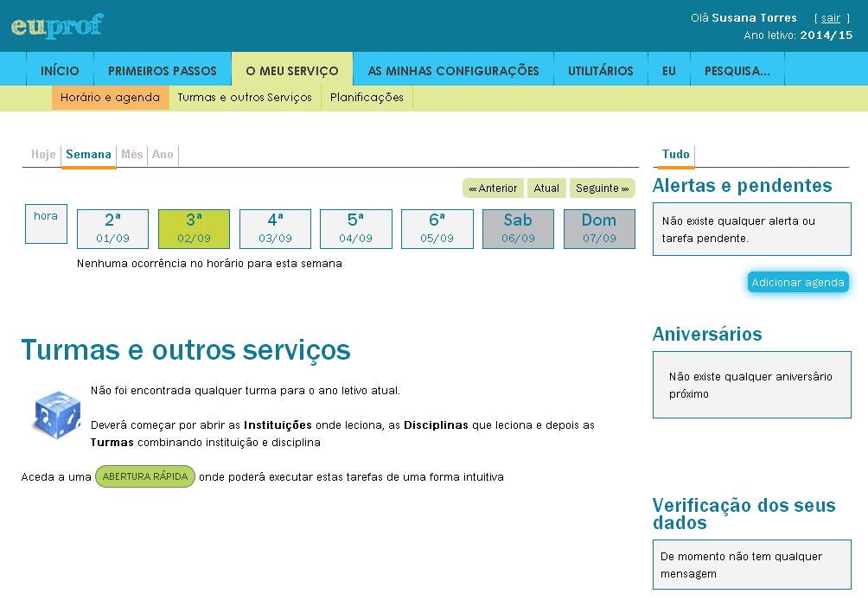
Task: Switch calendar to Hoje view
Action: pos(43,155)
